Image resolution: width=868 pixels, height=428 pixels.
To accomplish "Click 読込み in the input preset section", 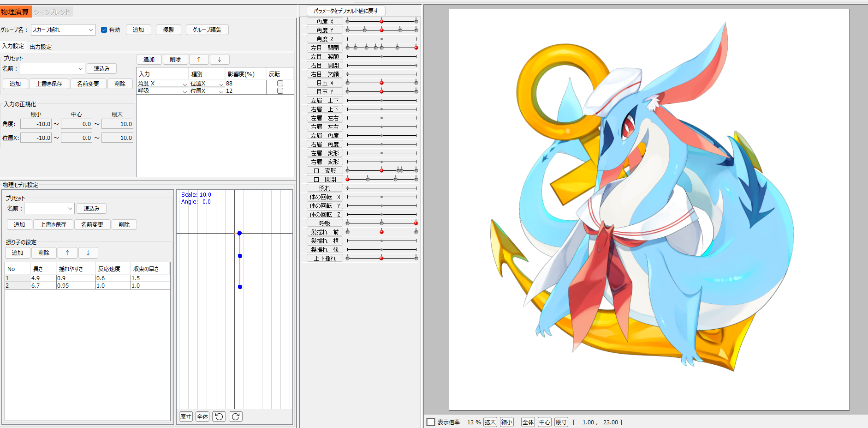I will pos(102,69).
